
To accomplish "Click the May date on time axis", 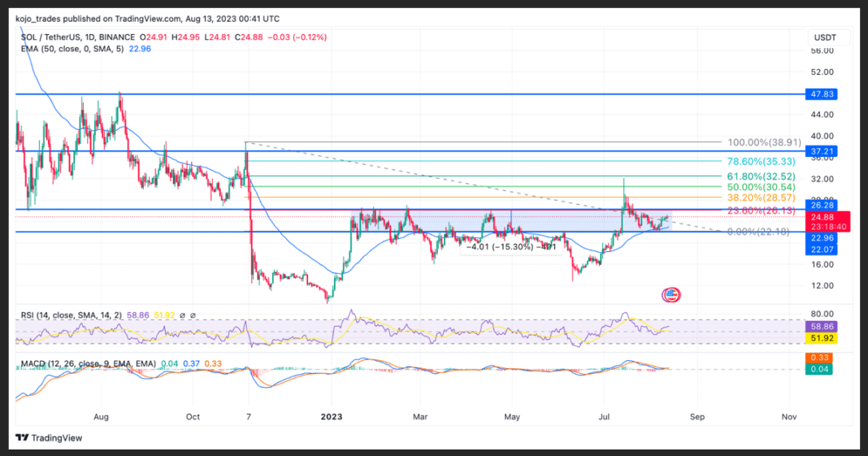I will [x=512, y=417].
